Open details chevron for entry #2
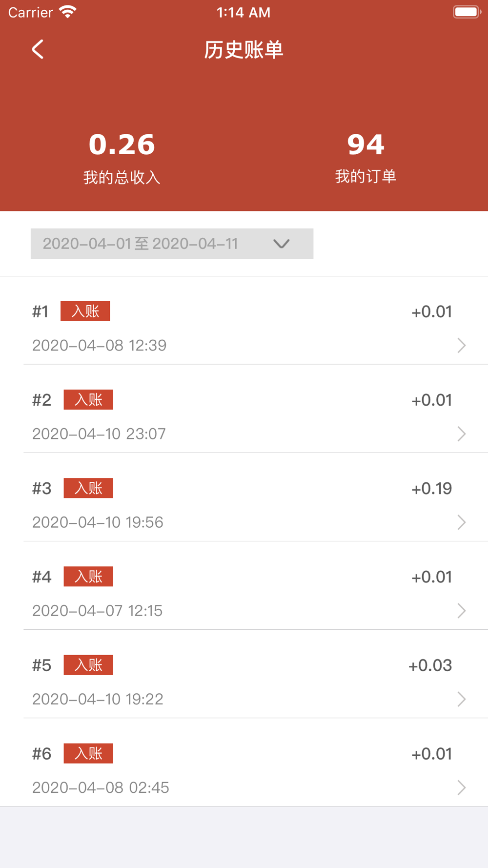Viewport: 488px width, 868px height. point(461,434)
